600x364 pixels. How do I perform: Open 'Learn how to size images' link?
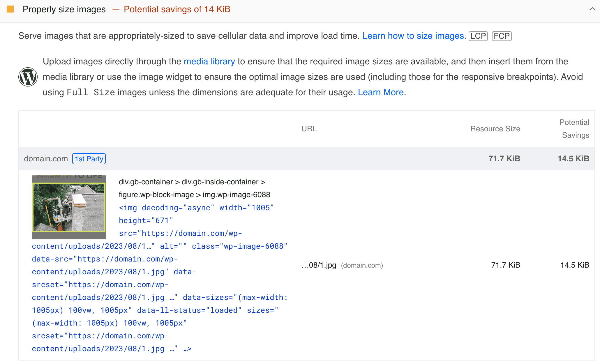click(x=413, y=36)
